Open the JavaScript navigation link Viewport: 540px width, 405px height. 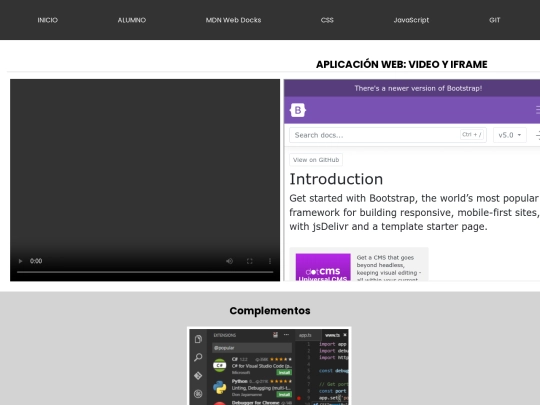point(411,20)
